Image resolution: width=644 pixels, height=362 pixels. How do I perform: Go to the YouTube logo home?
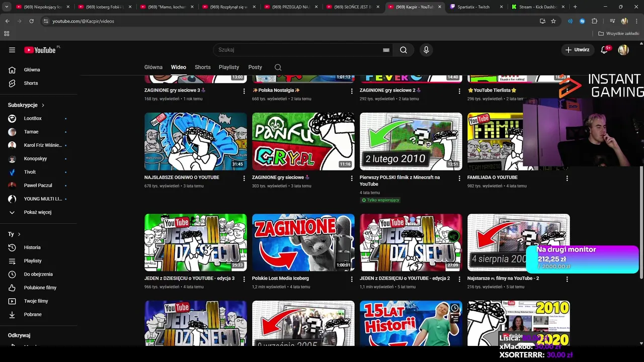pyautogui.click(x=40, y=50)
